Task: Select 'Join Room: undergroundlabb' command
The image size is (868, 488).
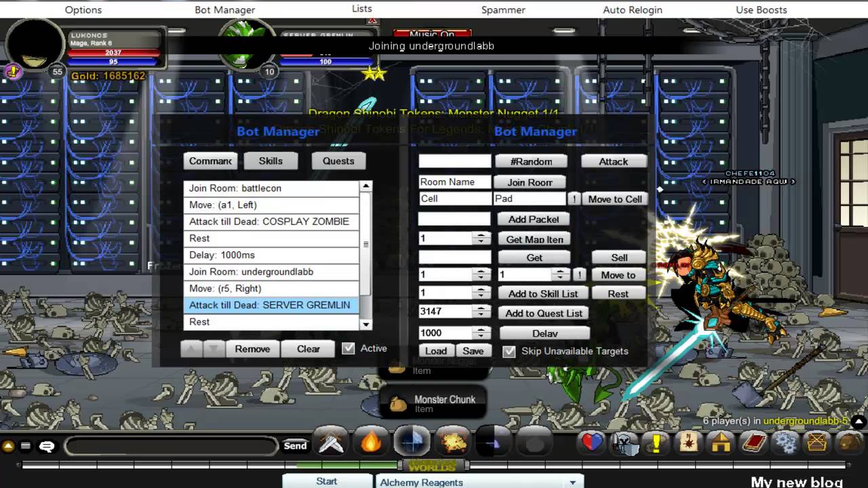Action: click(x=271, y=271)
